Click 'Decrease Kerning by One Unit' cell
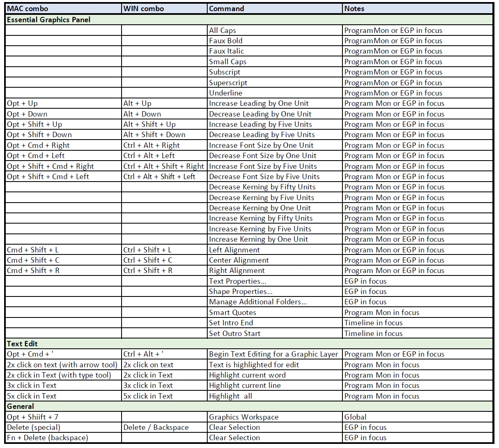The height and width of the screenshot is (448, 499). coord(275,208)
